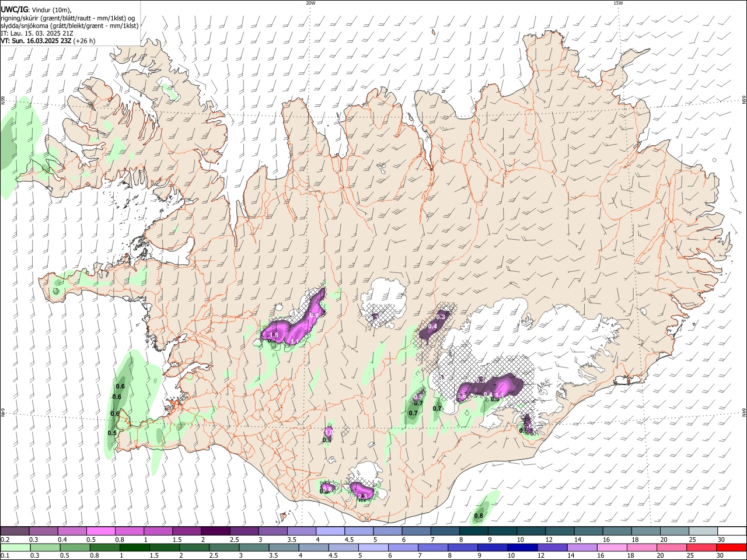Click the 0.4 value in hatched purple area
747x560 pixels.
pyautogui.click(x=432, y=327)
